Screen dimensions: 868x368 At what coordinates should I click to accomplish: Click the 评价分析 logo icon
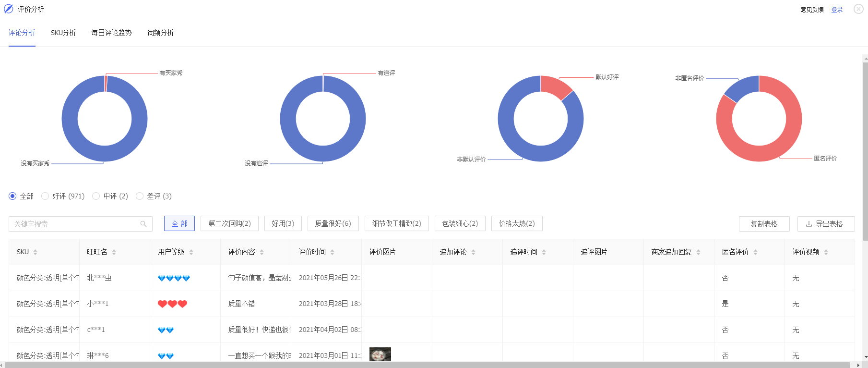(9, 9)
